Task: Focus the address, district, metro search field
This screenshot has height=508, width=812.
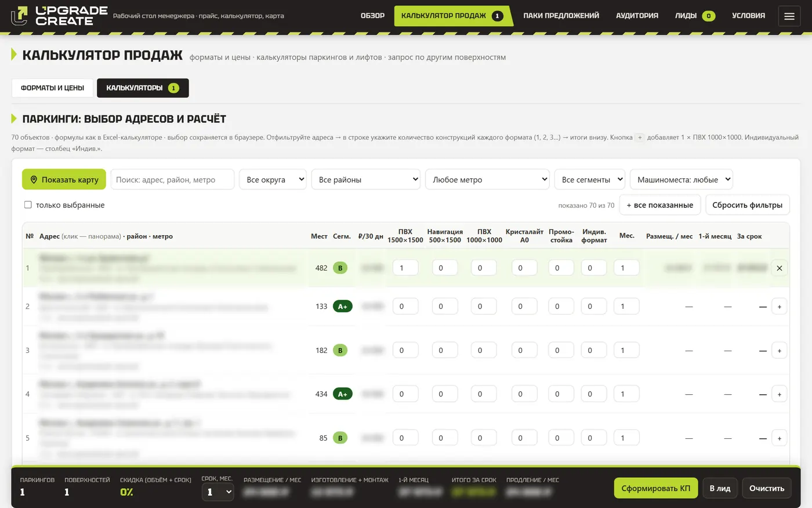Action: (x=172, y=179)
